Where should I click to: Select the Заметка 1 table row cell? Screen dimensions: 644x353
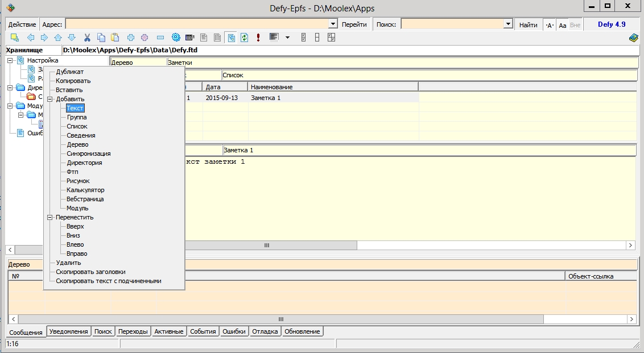(x=333, y=98)
